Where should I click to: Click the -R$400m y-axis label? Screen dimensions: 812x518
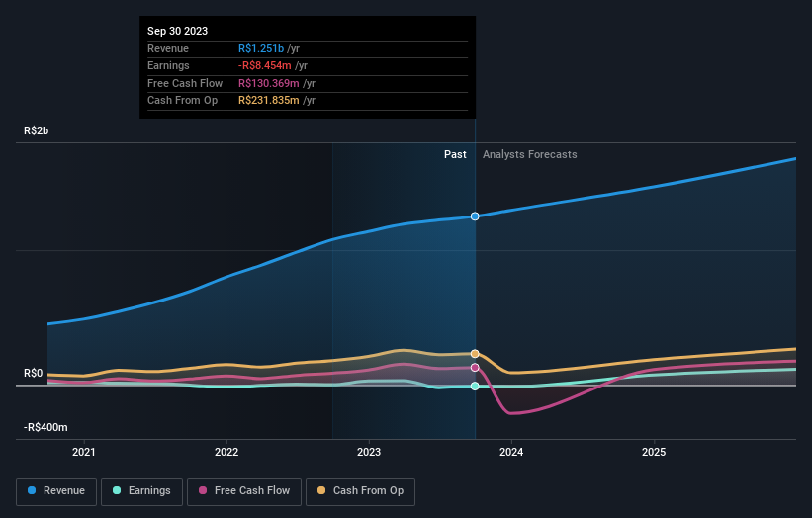click(45, 427)
